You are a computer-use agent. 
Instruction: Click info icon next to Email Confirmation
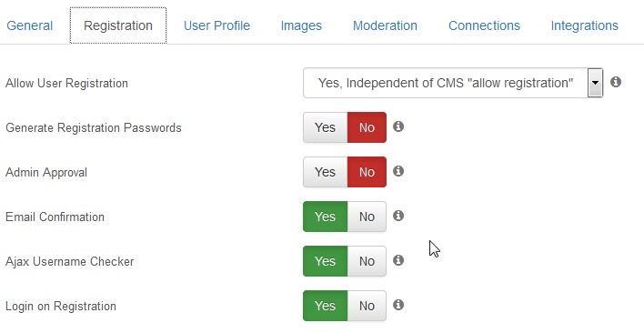(398, 216)
